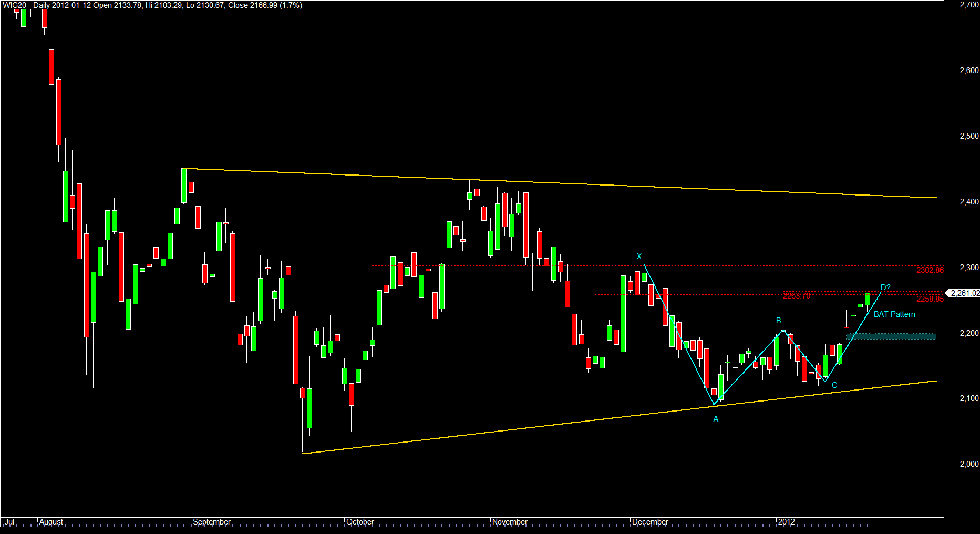Select the D? projected point label
Viewport: 980px width, 534px height.
click(x=885, y=287)
